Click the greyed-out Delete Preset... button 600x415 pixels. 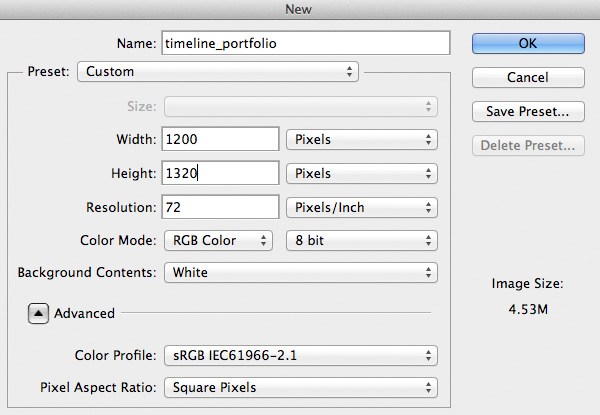(x=528, y=146)
